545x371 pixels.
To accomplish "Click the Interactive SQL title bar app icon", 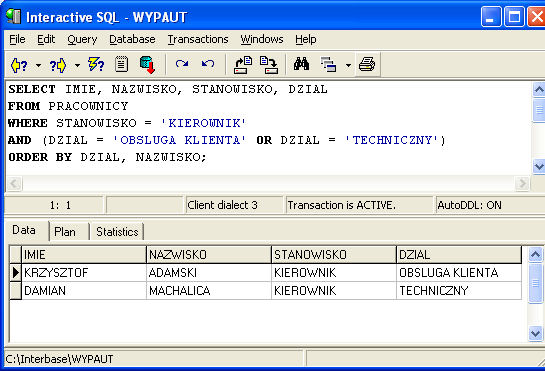I will (x=13, y=16).
